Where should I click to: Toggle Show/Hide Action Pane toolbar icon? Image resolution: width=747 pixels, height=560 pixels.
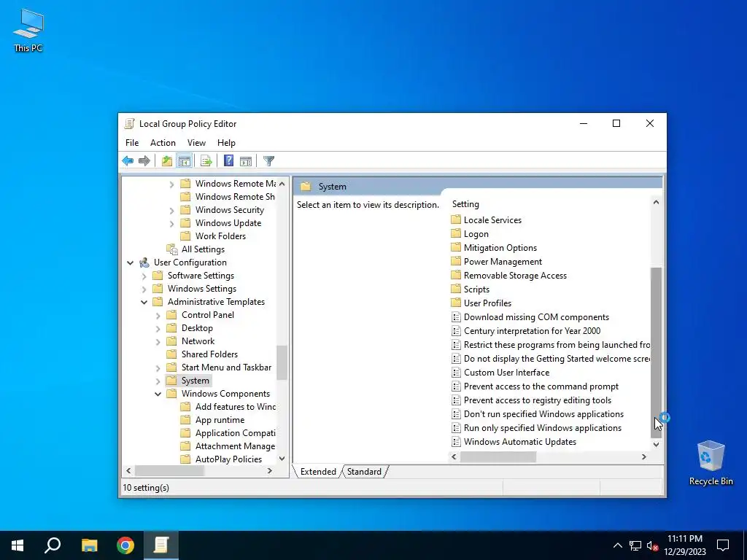(x=246, y=161)
